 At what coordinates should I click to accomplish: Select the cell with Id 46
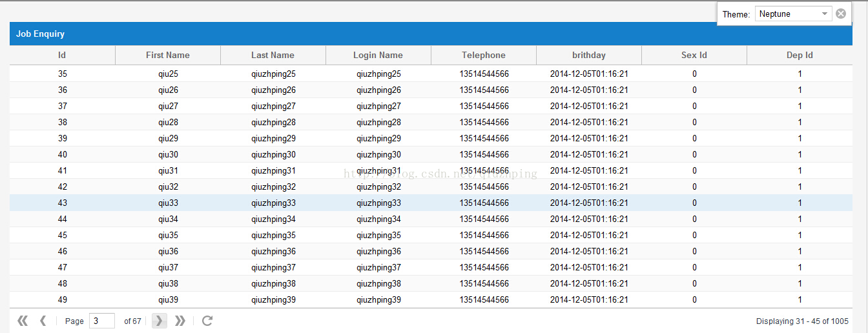[62, 251]
